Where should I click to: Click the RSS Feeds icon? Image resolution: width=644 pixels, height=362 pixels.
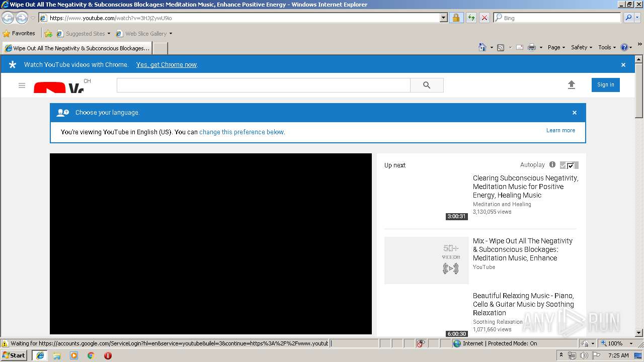coord(501,47)
